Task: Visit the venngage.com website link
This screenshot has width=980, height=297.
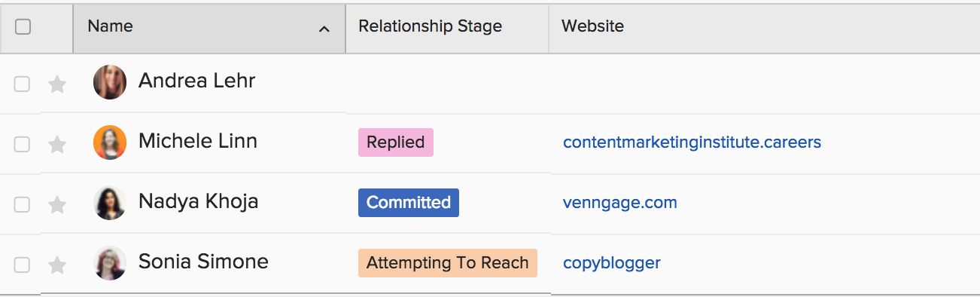Action: point(620,202)
